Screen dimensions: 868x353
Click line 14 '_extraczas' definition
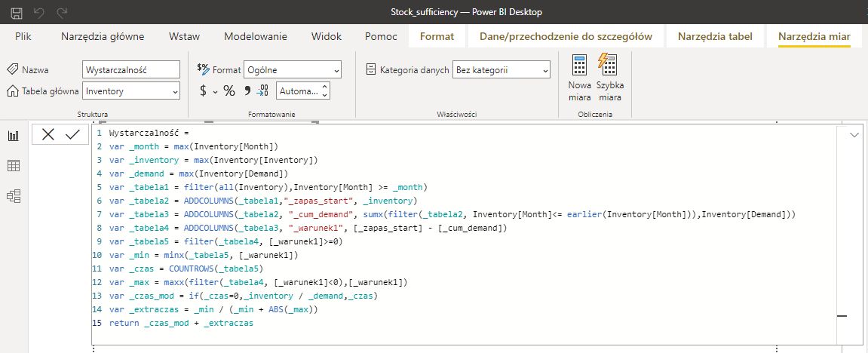pyautogui.click(x=213, y=309)
